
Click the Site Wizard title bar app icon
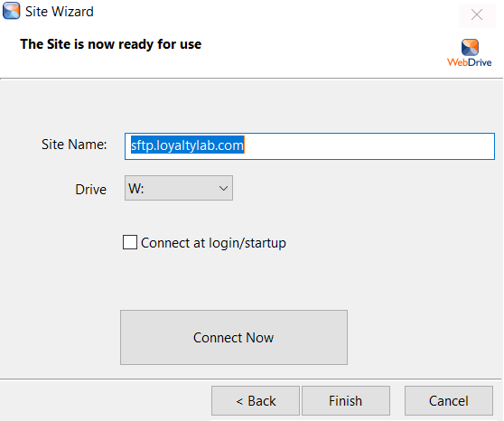(x=11, y=11)
